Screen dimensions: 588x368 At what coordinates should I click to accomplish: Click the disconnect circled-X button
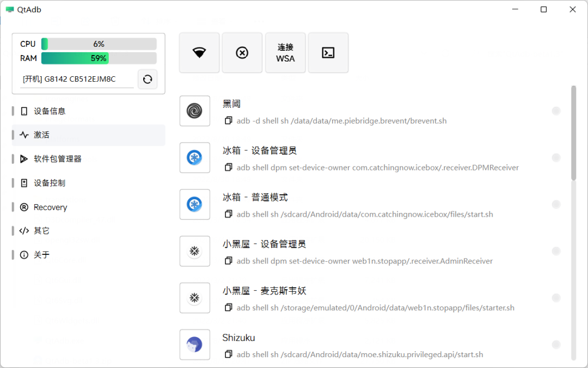[242, 52]
